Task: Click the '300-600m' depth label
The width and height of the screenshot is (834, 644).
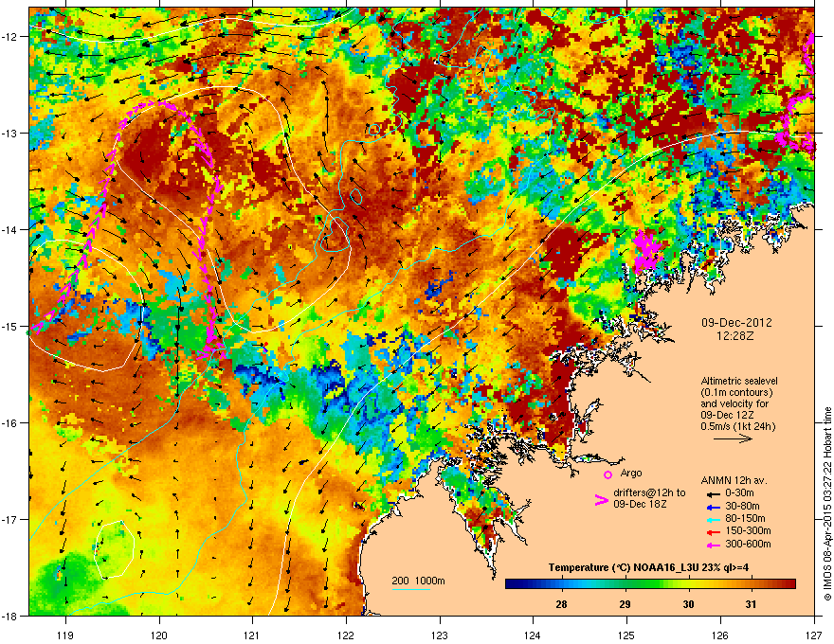Action: click(x=748, y=544)
